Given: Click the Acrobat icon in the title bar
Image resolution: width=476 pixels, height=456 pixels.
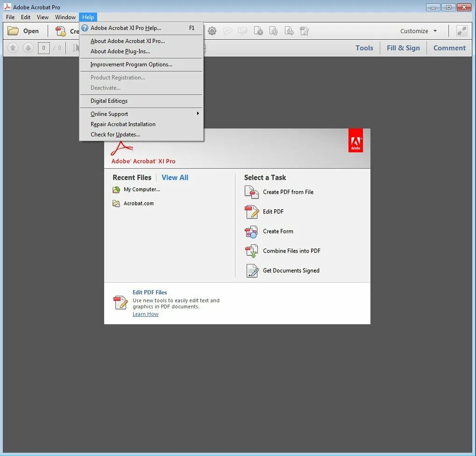Looking at the screenshot, I should click(x=7, y=7).
